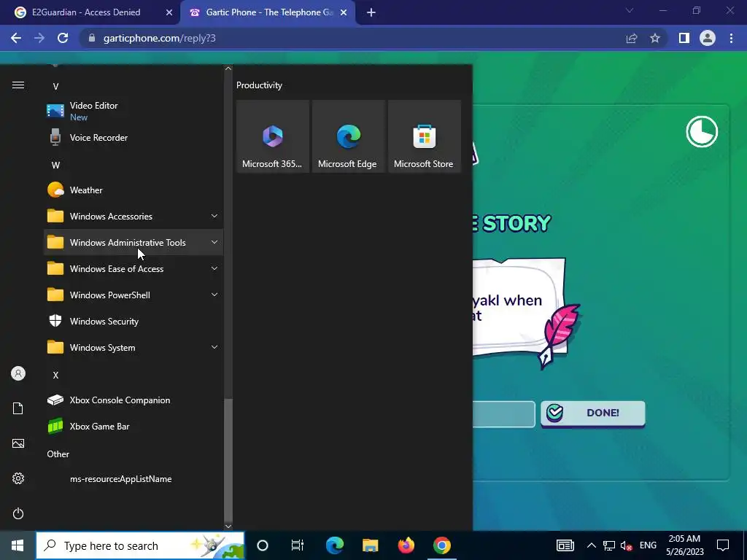747x560 pixels.
Task: Expand Windows Administrative Tools folder
Action: coord(133,242)
